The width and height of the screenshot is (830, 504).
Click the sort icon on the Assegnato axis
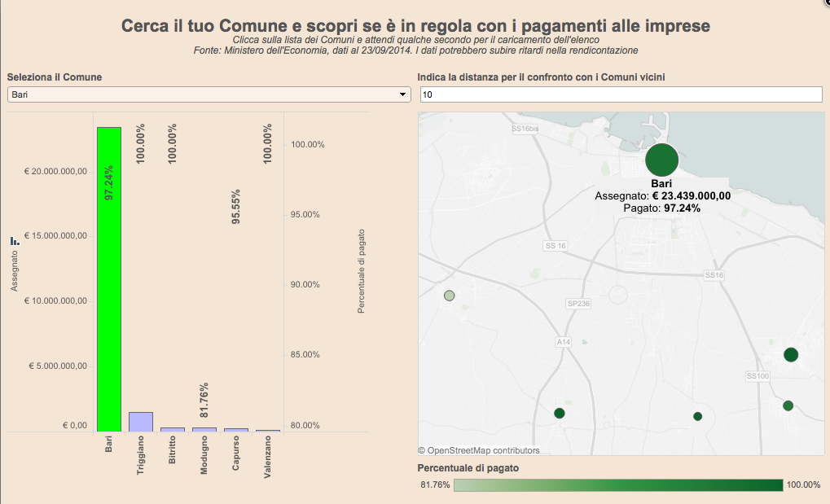point(15,241)
